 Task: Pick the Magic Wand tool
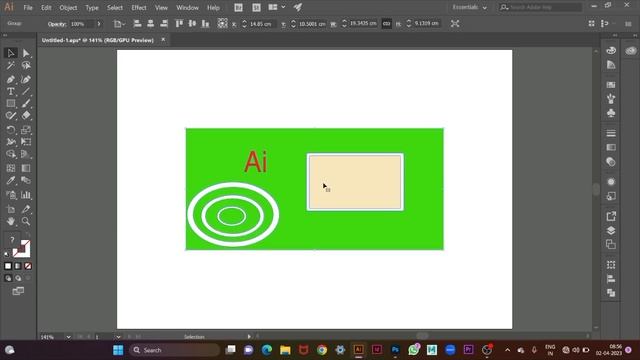11,65
